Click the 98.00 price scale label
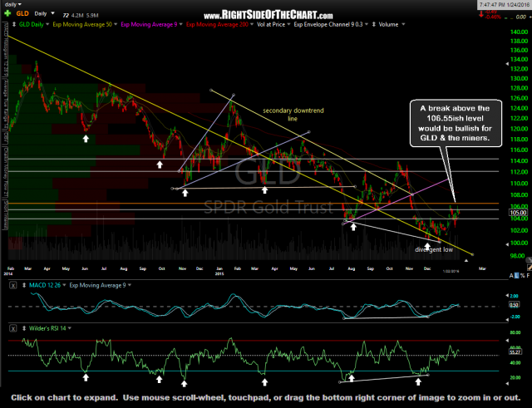This screenshot has width=532, height=408. [x=517, y=256]
